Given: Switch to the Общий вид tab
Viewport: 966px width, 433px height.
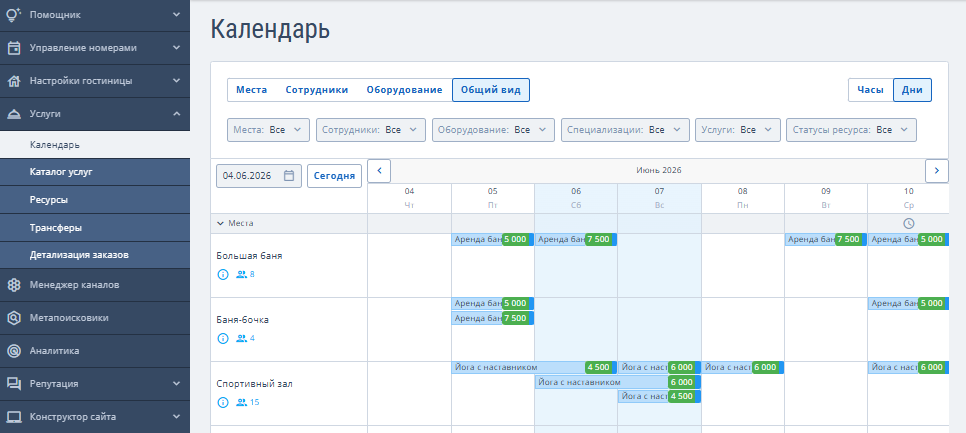Looking at the screenshot, I should coord(491,90).
